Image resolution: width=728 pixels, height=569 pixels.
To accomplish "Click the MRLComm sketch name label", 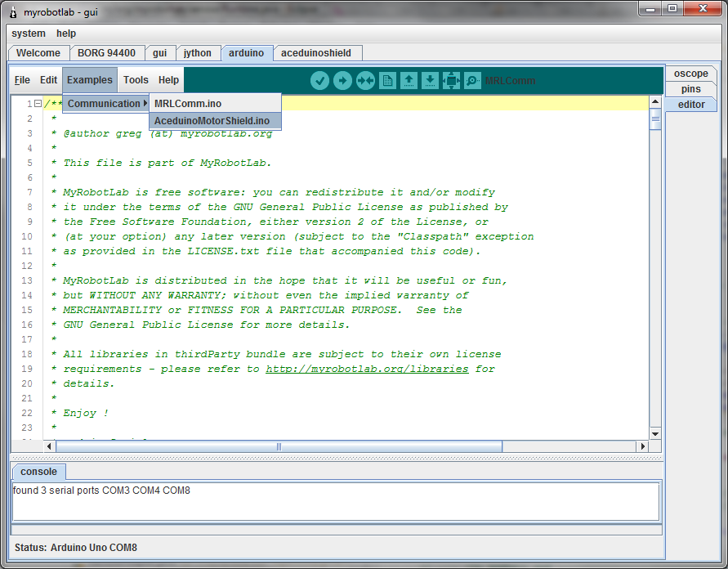I will point(510,81).
